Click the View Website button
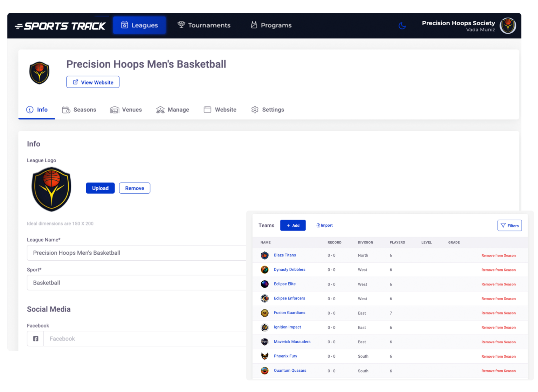 92,82
